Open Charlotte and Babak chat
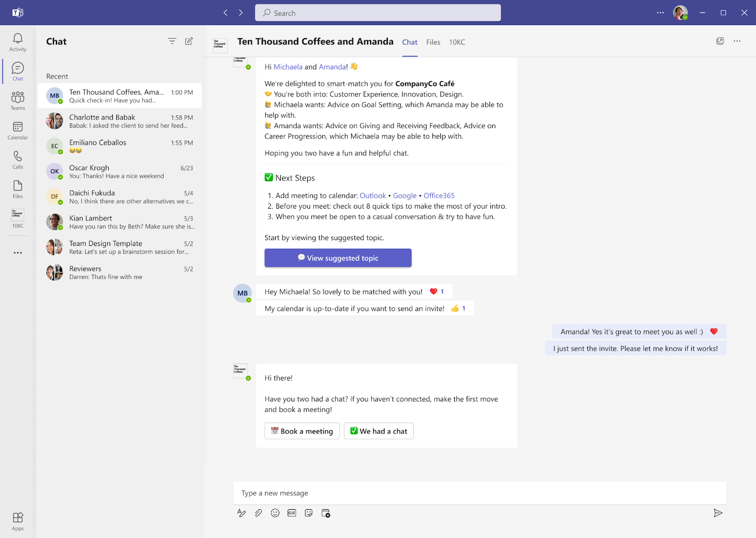The image size is (756, 538). point(120,121)
